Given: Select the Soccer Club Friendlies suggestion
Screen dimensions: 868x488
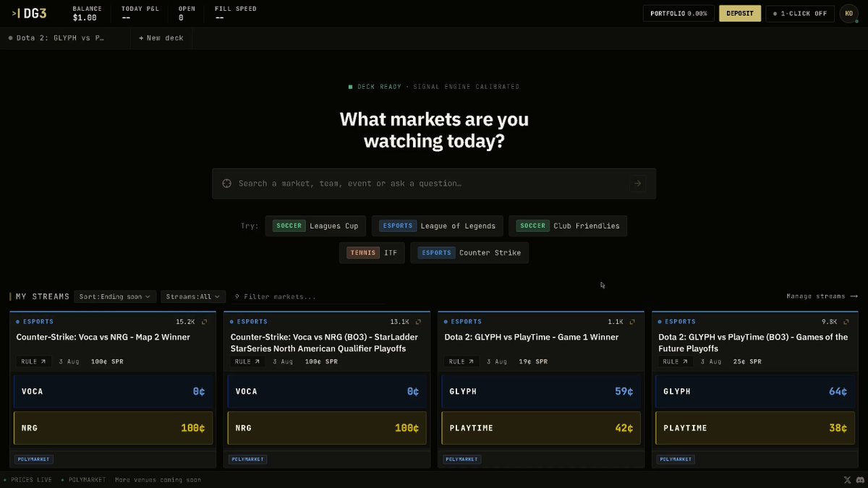Looking at the screenshot, I should (568, 226).
